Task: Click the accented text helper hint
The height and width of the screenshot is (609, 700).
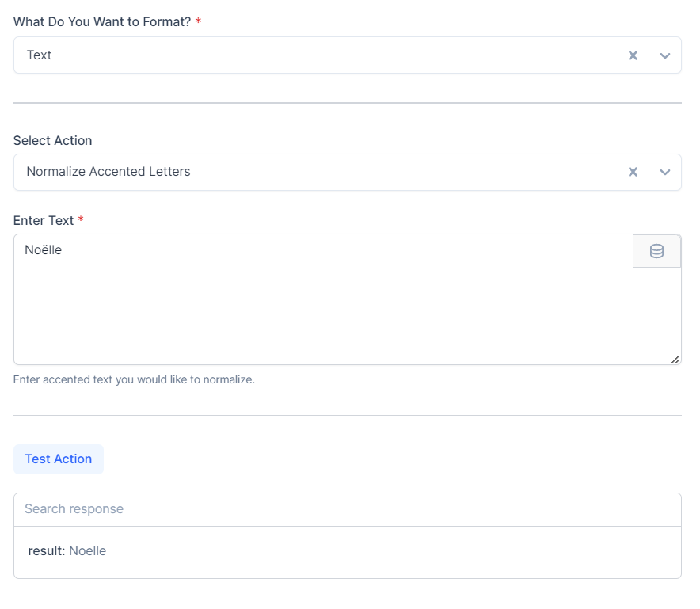Action: [134, 379]
